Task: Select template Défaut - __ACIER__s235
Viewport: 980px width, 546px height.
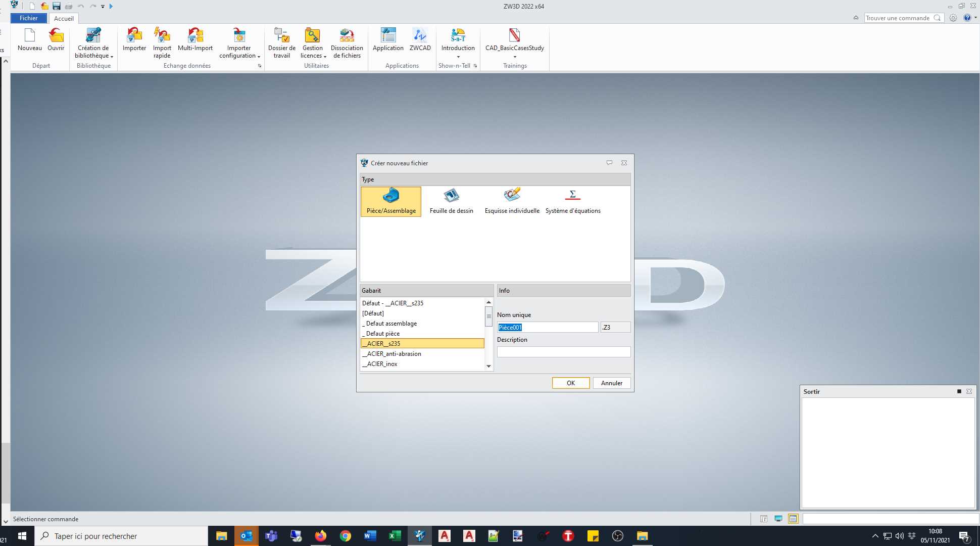Action: (x=422, y=303)
